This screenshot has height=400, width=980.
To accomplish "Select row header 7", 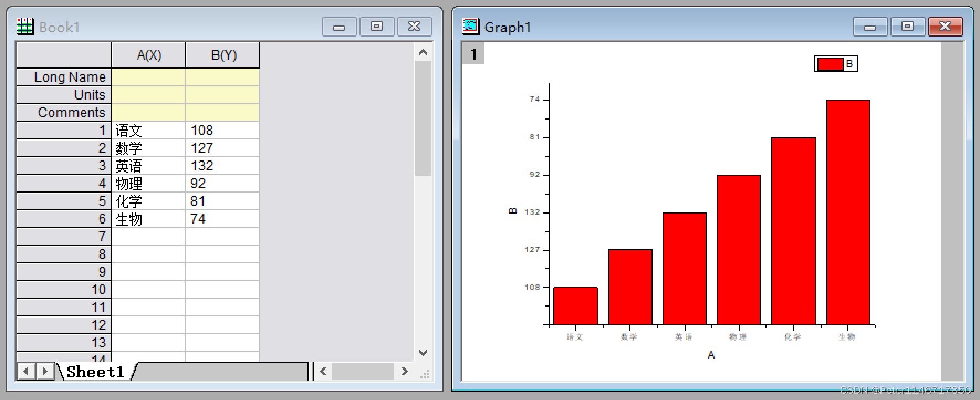I will click(x=64, y=236).
